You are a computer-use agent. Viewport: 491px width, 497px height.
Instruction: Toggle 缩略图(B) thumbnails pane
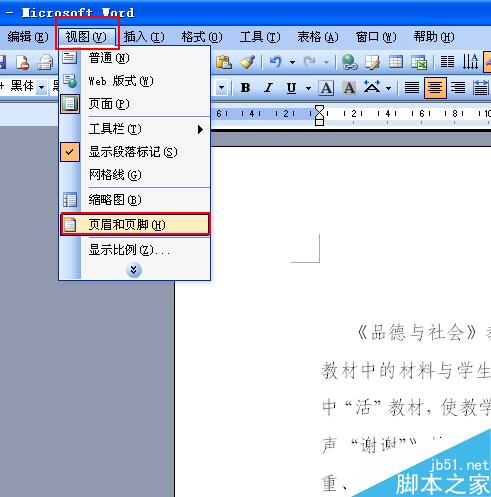tap(135, 200)
